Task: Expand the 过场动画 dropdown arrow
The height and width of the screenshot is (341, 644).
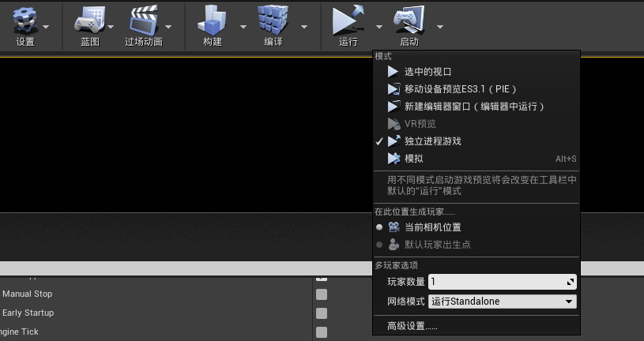Action: (168, 27)
